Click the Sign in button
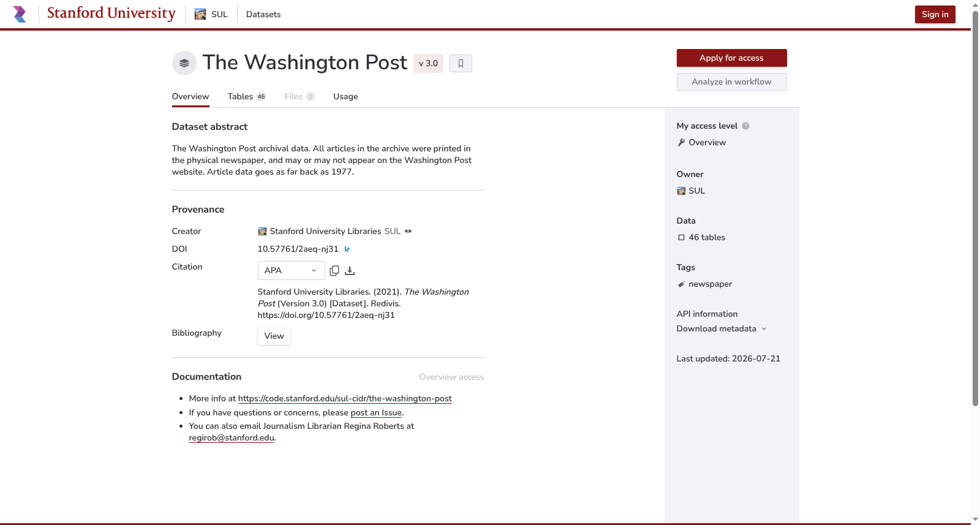The image size is (980, 525). tap(935, 14)
